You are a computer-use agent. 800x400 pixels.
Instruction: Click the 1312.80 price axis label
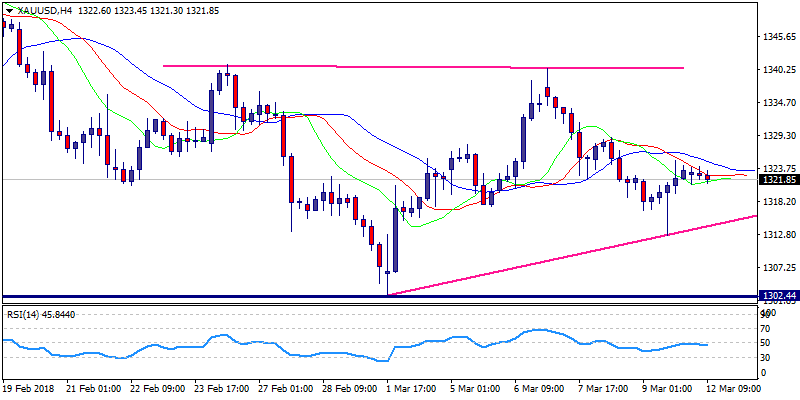point(776,235)
